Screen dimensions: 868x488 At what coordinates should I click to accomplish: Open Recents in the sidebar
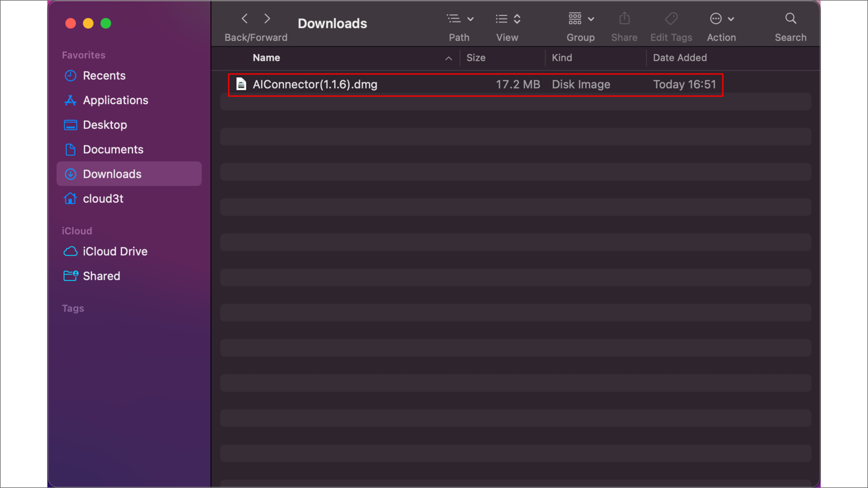click(104, 76)
